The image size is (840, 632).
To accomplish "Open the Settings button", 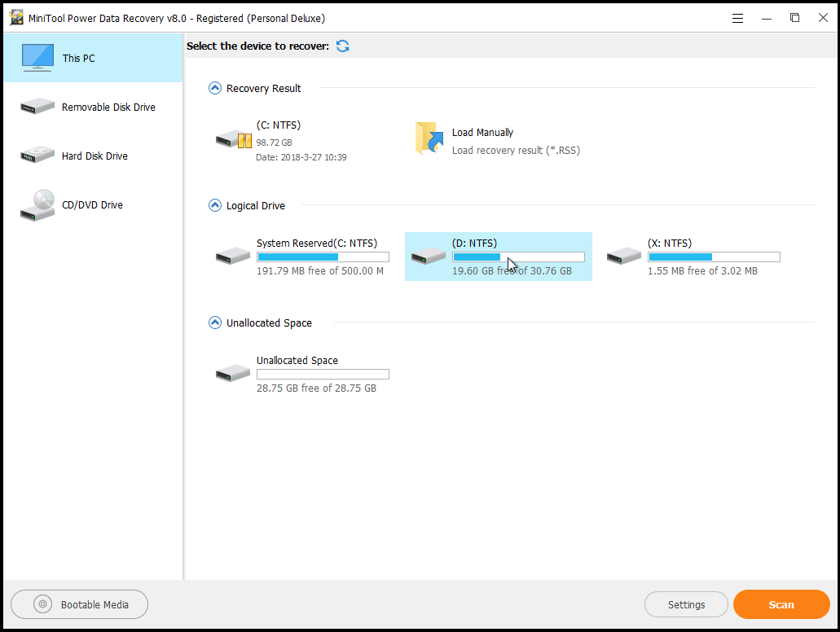I will (686, 604).
